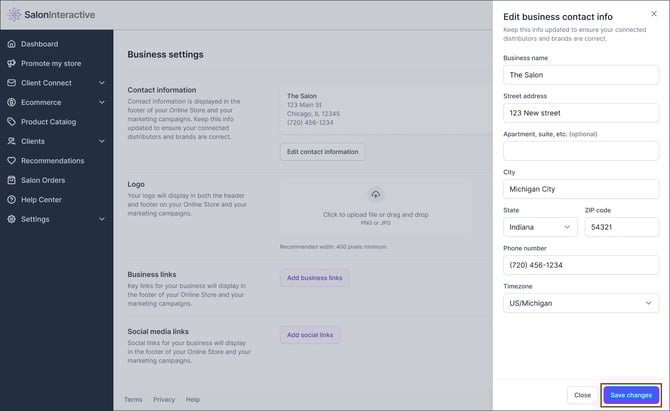Screen dimensions: 670x411
Task: Click the Recommendations heart icon
Action: pyautogui.click(x=12, y=161)
